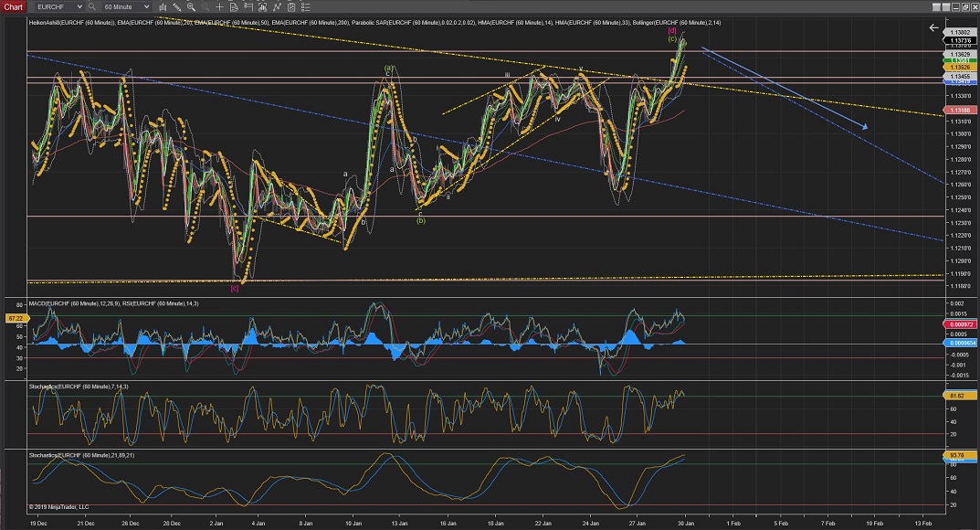
Task: Select the Chart tab
Action: (x=13, y=6)
